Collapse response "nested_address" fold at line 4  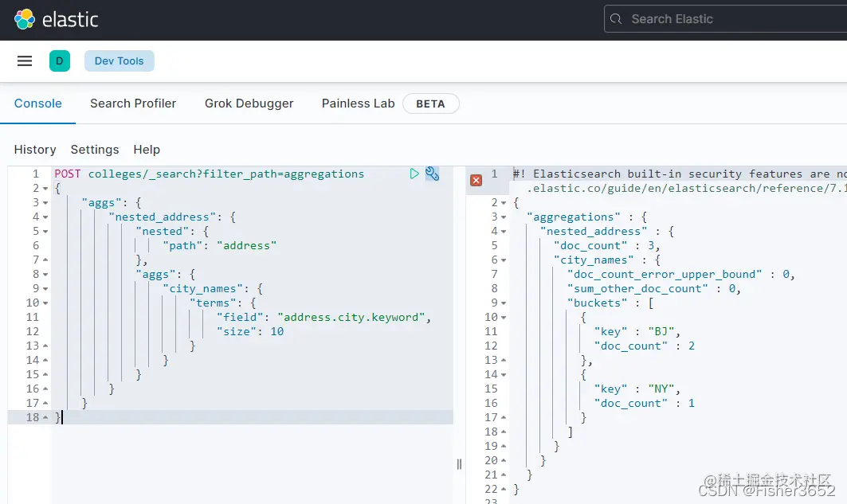[504, 232]
